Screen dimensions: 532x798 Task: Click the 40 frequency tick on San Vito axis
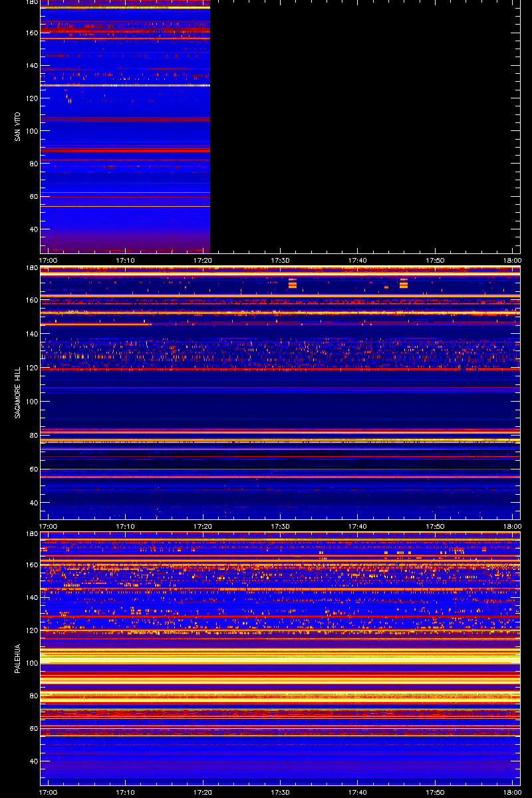click(x=33, y=229)
